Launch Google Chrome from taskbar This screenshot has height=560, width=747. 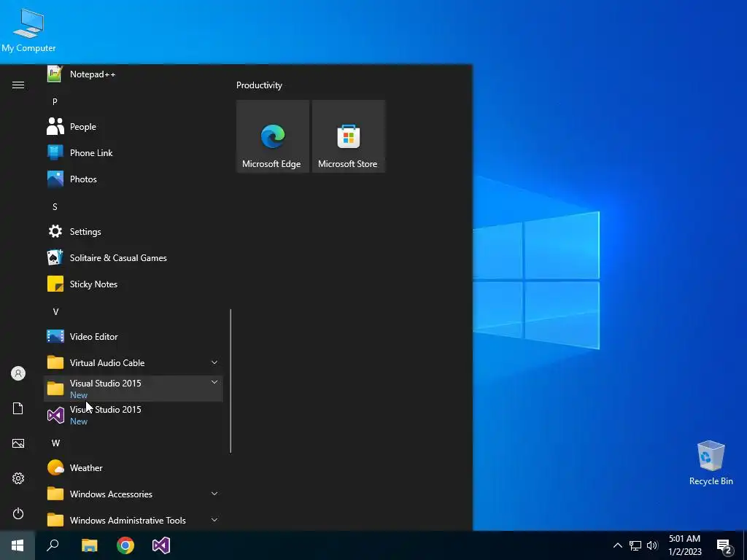coord(125,545)
